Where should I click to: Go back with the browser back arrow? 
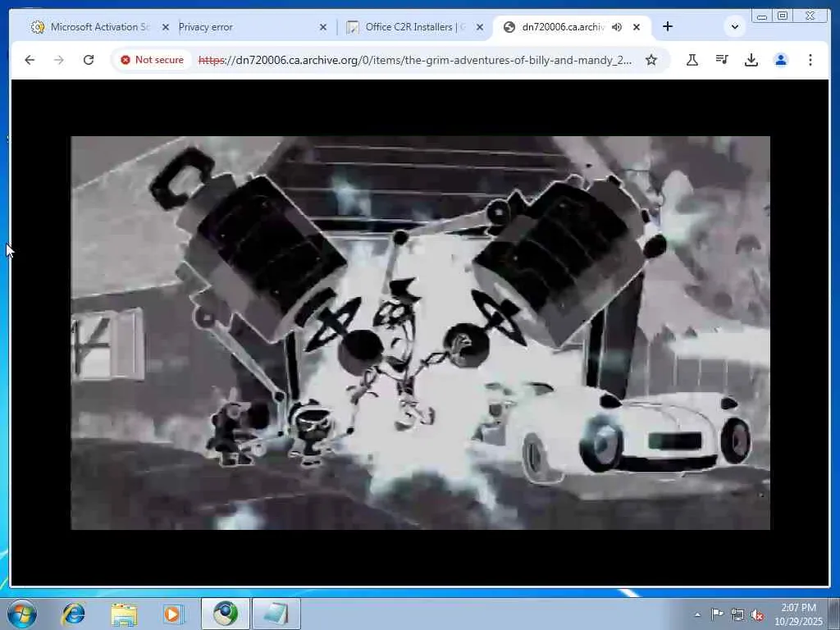tap(30, 60)
